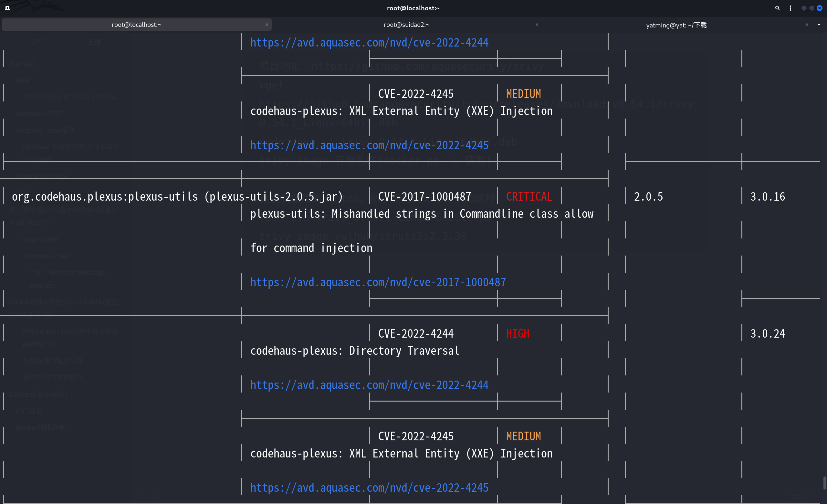
Task: Switch to the root@suidao2 tab
Action: click(x=406, y=25)
